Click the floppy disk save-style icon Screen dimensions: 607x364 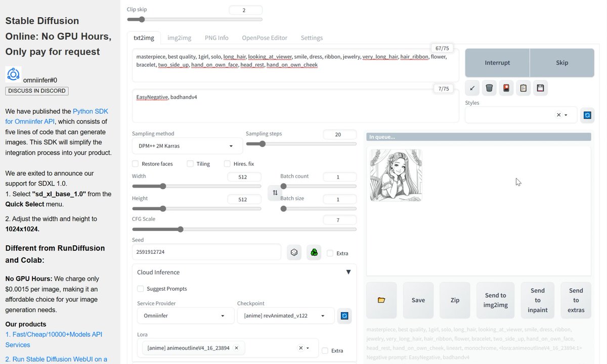pos(541,88)
